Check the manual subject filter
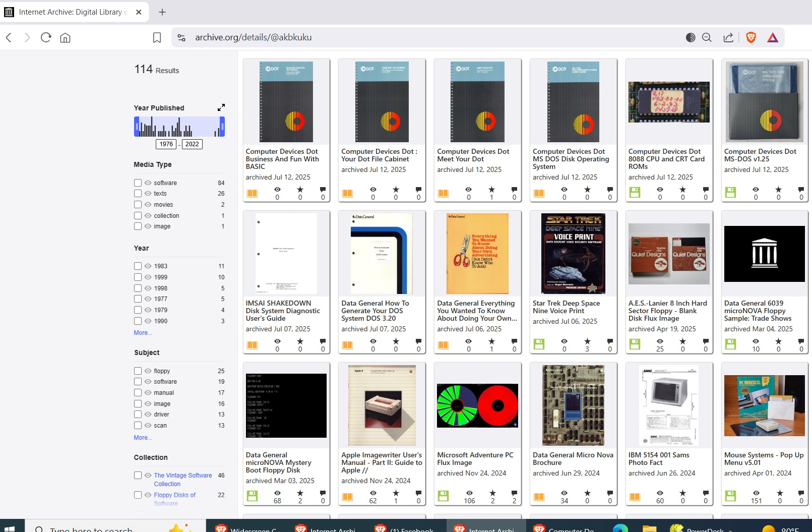 [138, 392]
